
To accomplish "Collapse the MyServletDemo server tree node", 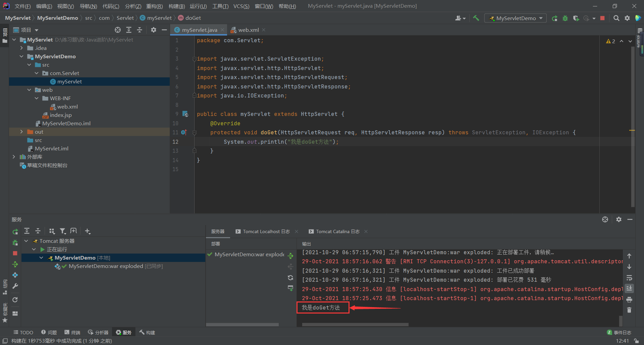I will click(x=41, y=258).
